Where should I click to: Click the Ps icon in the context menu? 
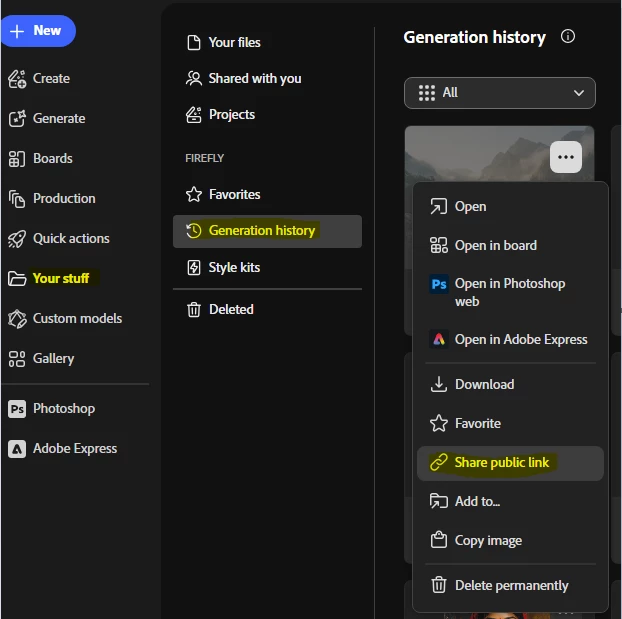click(439, 284)
